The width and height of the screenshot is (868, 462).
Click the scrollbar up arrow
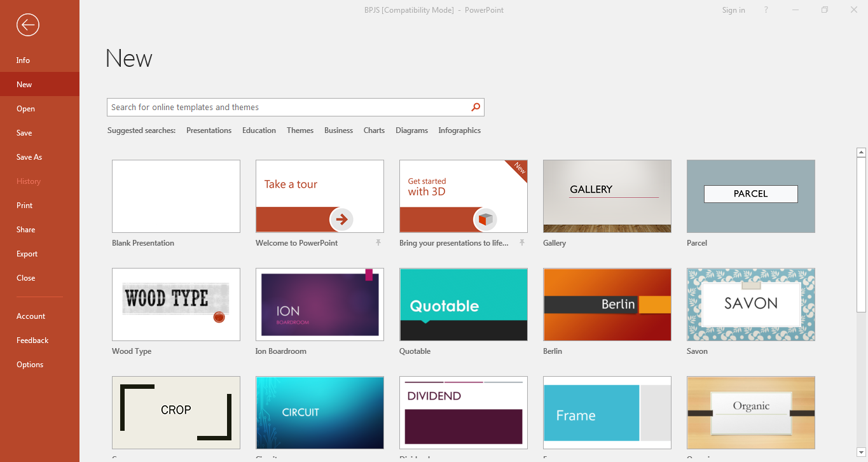(861, 152)
